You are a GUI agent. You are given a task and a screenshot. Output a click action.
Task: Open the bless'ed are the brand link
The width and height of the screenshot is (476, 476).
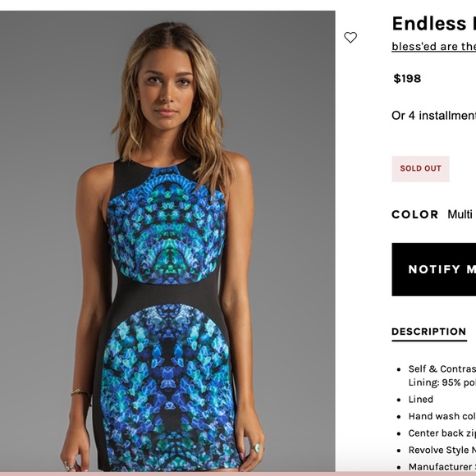point(433,47)
